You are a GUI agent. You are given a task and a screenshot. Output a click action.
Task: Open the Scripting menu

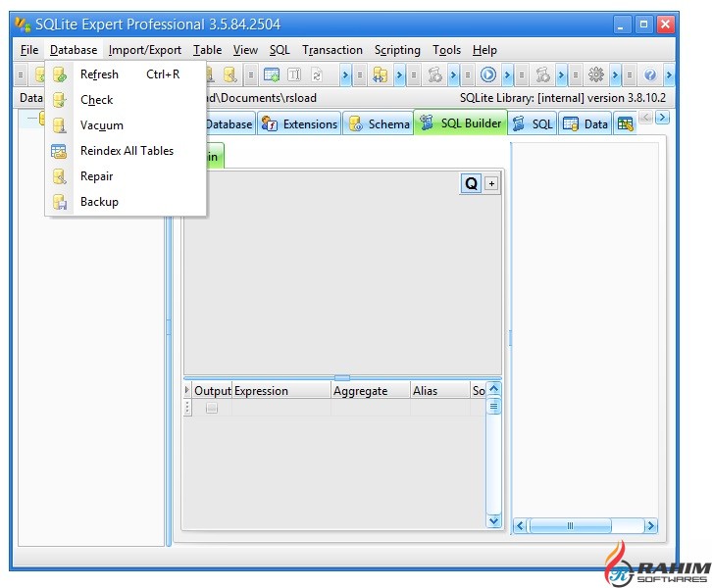pos(397,50)
